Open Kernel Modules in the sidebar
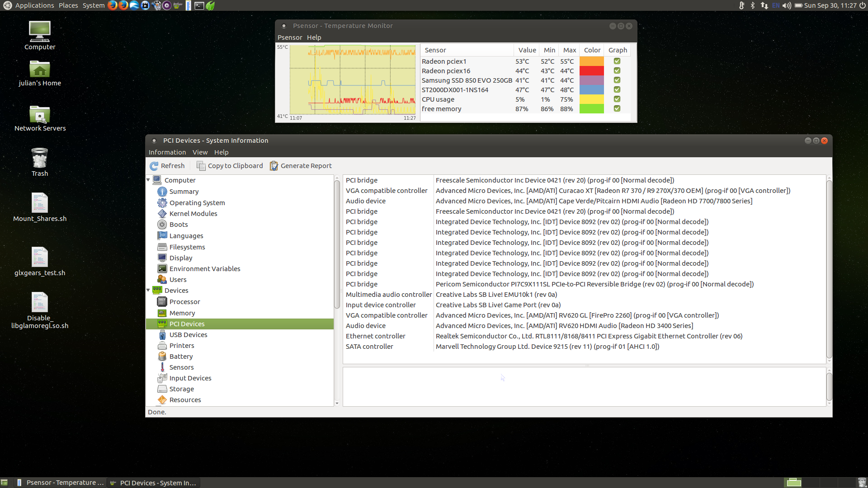Image resolution: width=868 pixels, height=488 pixels. click(x=193, y=214)
